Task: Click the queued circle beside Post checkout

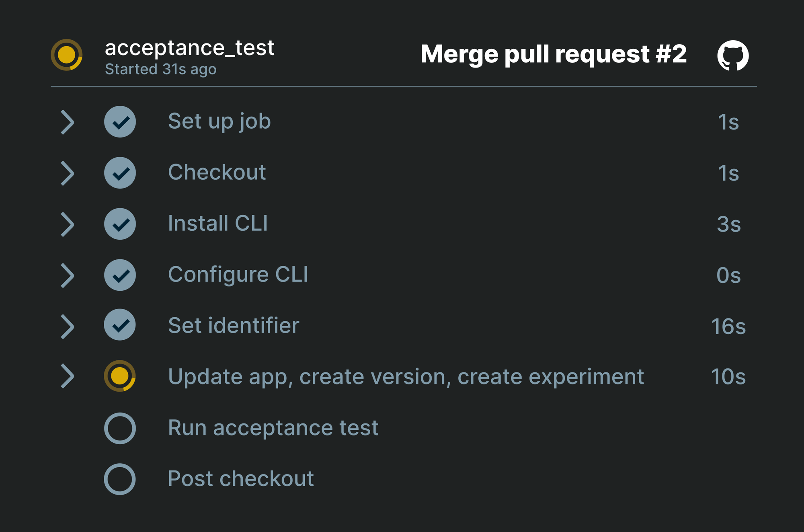Action: point(120,478)
